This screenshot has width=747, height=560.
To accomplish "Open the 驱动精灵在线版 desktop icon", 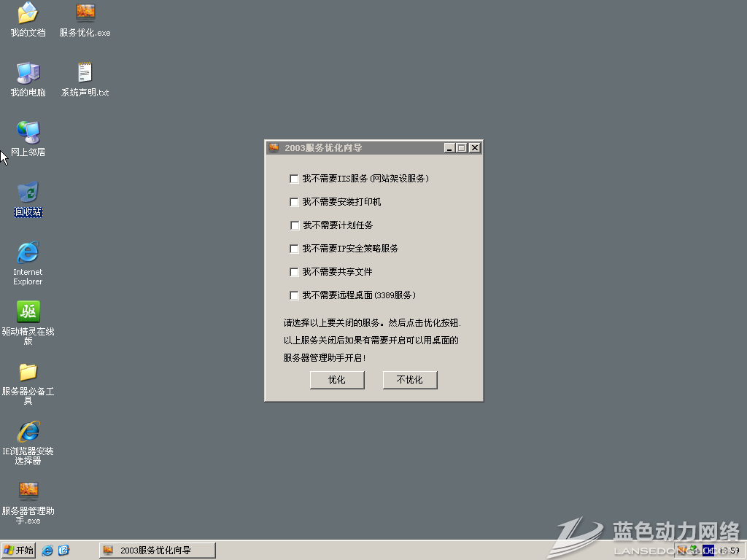I will coord(28,312).
